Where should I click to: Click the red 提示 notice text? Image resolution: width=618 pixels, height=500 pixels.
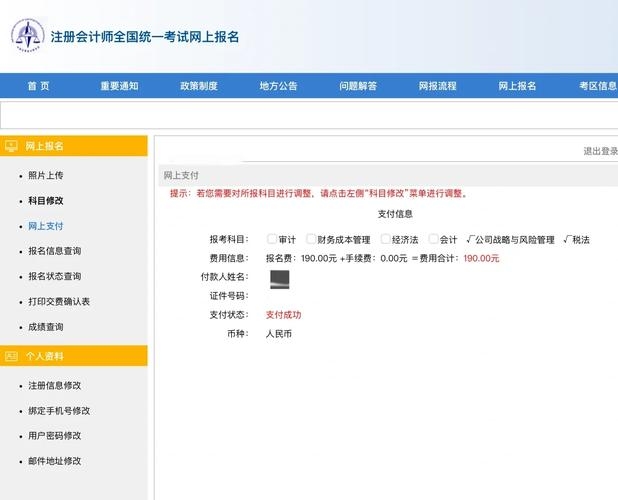point(318,193)
